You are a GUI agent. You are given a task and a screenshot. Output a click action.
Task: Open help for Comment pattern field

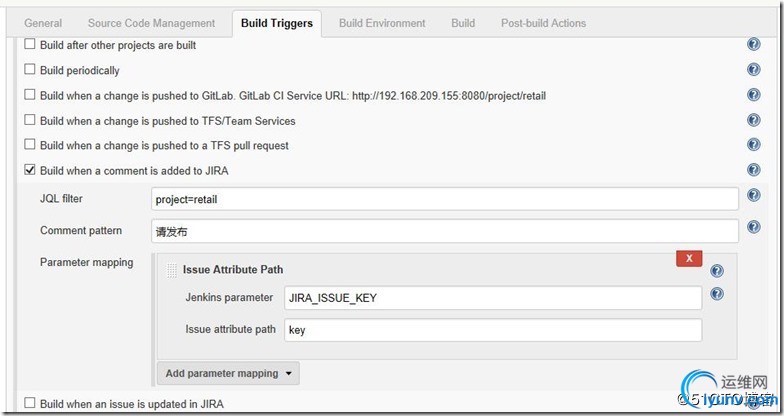[x=754, y=227]
